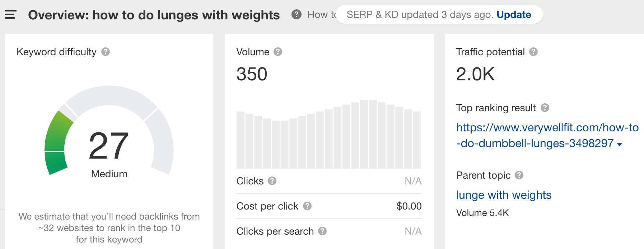Click the Overview page title
This screenshot has width=644, height=249.
click(x=154, y=15)
